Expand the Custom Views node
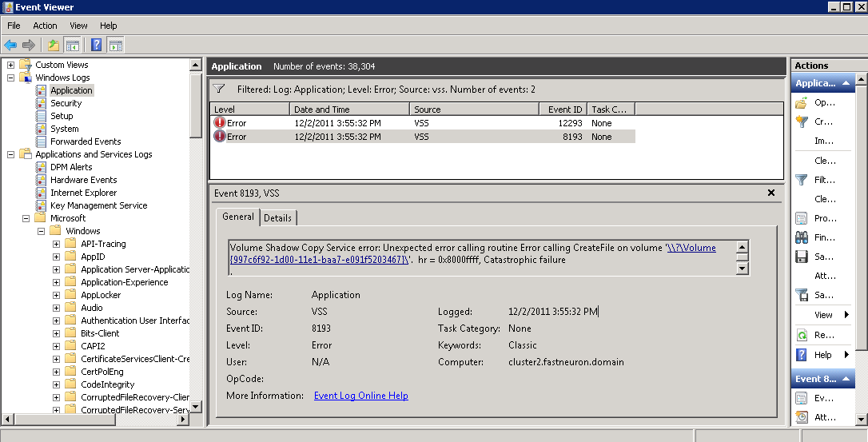868x442 pixels. coord(10,65)
